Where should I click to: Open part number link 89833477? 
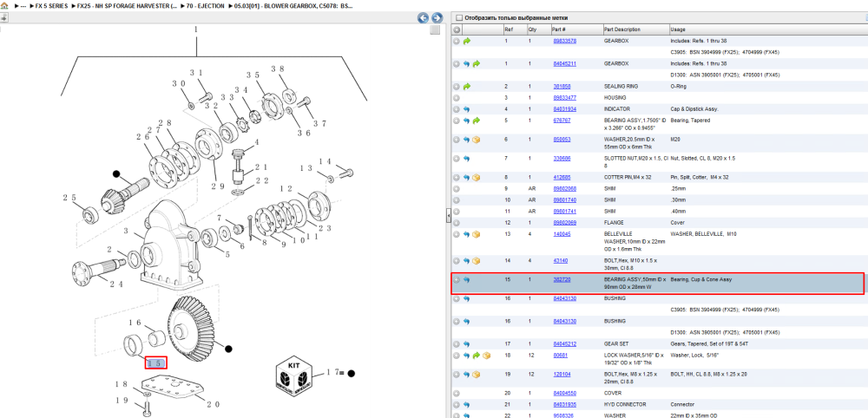click(565, 98)
